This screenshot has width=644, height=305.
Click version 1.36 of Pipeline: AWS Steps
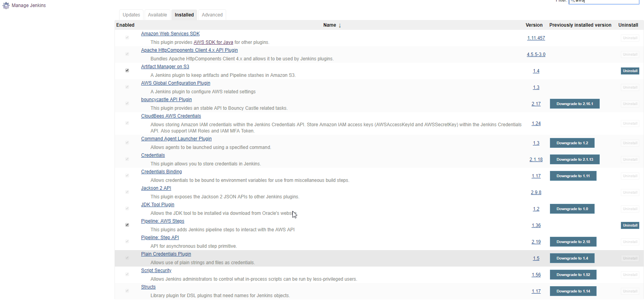point(536,225)
